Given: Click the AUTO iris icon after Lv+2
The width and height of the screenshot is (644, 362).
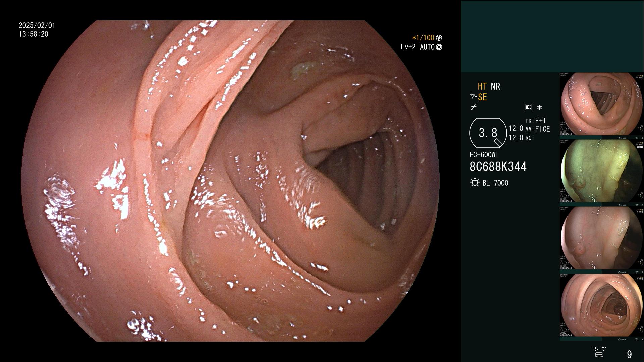Looking at the screenshot, I should [439, 47].
